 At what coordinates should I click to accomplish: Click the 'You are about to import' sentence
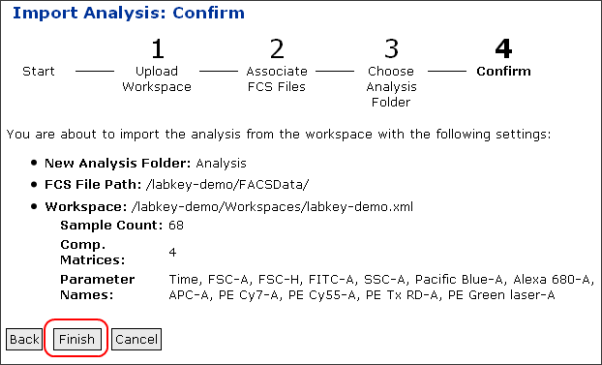pos(279,135)
